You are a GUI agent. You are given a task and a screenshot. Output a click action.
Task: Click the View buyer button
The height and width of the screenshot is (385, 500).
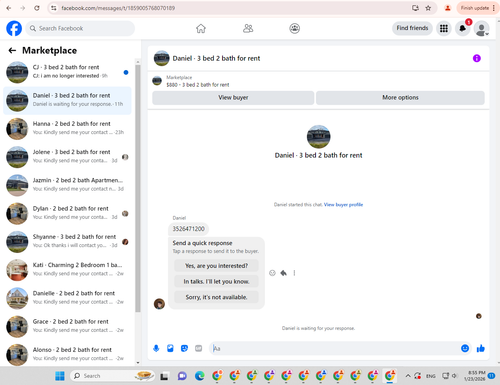click(x=233, y=98)
